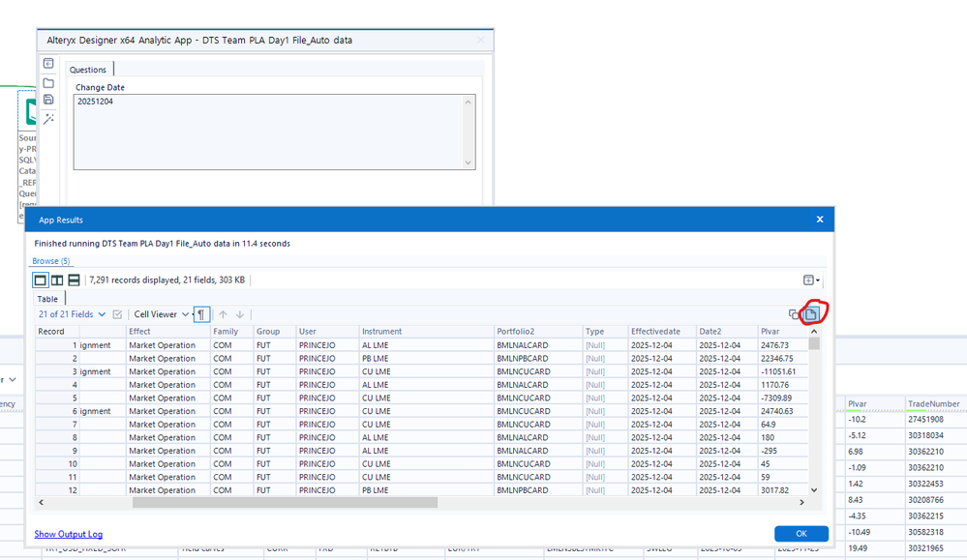
Task: Click the checkbox icon next to 21 of 21 Fields
Action: (x=117, y=314)
